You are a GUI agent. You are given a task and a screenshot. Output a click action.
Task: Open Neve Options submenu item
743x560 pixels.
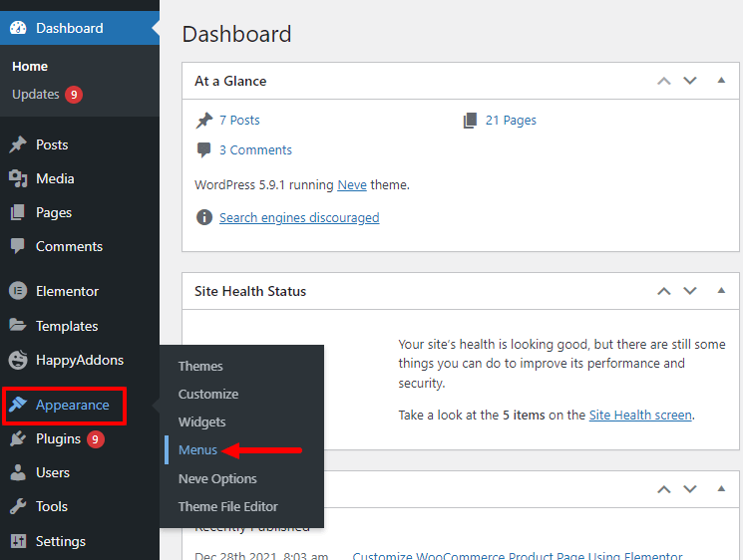click(x=217, y=478)
